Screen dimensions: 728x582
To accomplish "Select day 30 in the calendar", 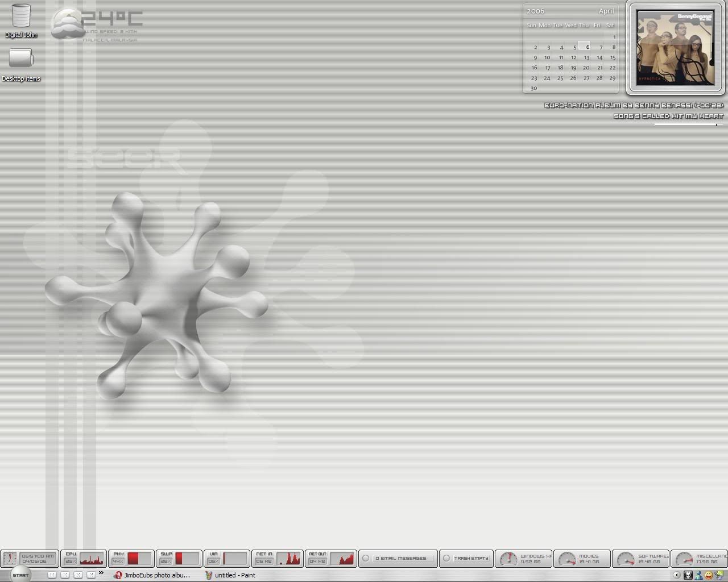I will coord(533,88).
